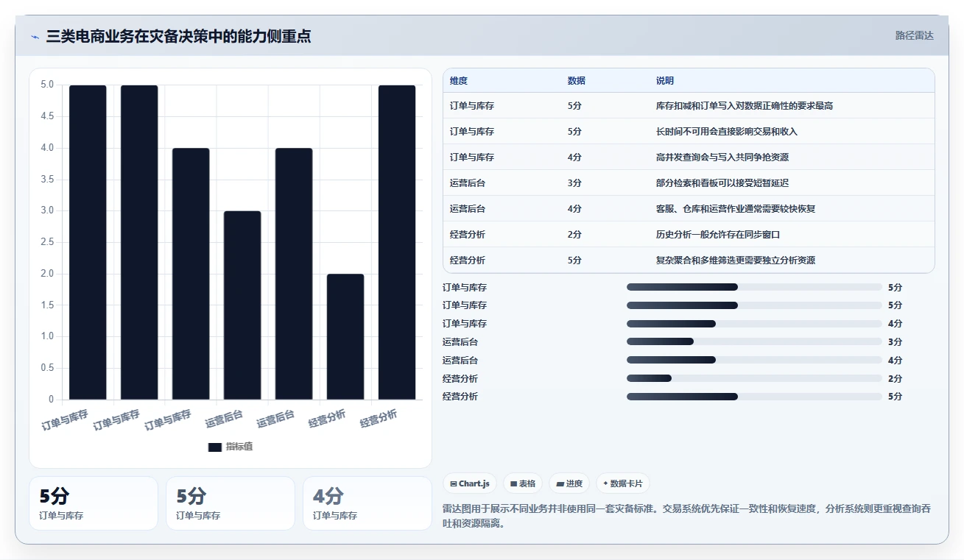The image size is (964, 560).
Task: Select the cell 复杂聚合和多维筛选更需要独立分析资源
Action: pyautogui.click(x=736, y=260)
